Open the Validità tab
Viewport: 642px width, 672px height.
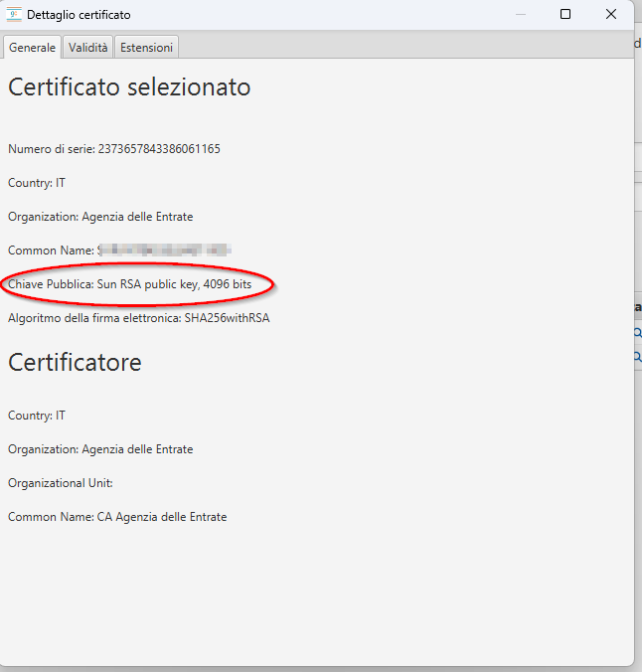coord(87,47)
